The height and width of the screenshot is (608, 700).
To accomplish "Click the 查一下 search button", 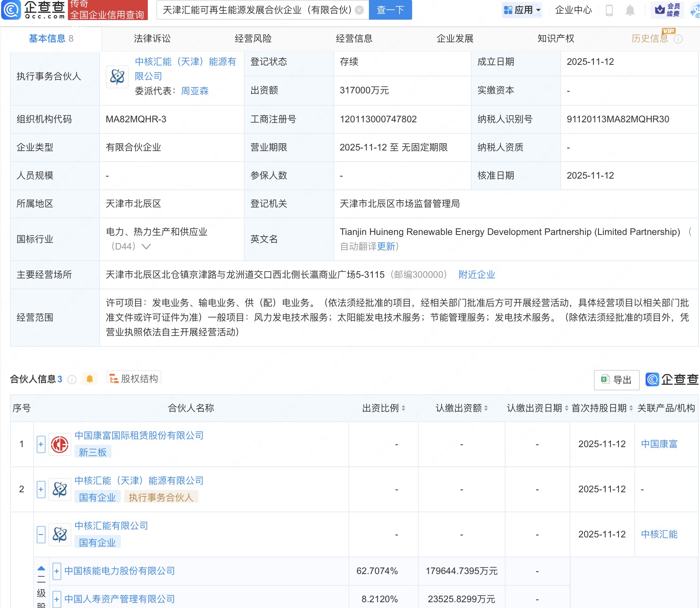I will click(390, 10).
